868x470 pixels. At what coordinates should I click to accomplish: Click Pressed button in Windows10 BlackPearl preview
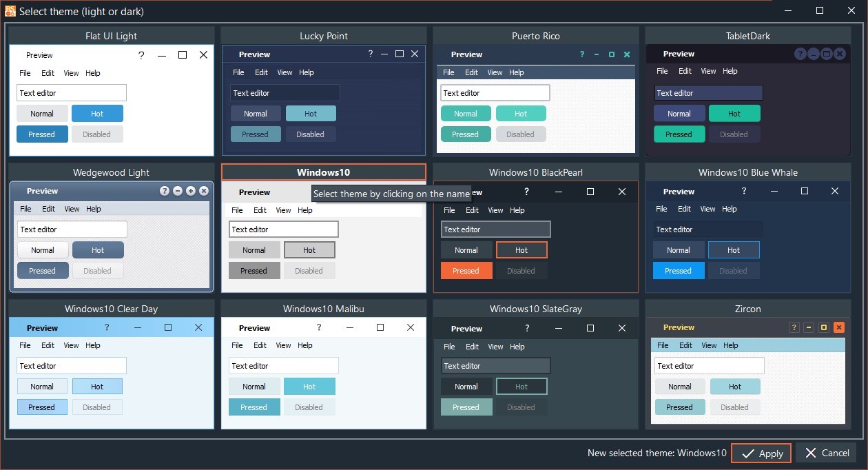point(466,271)
